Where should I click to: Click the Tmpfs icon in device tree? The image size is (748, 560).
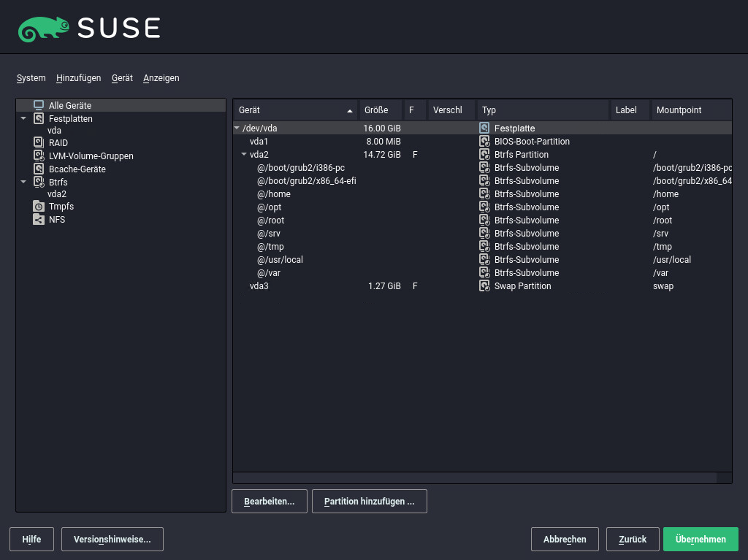pyautogui.click(x=39, y=207)
